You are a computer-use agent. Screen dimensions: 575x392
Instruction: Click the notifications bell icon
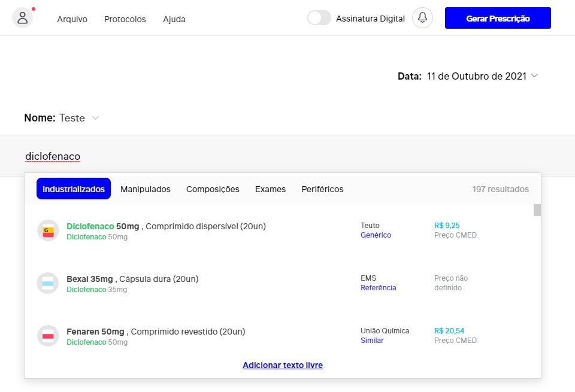(422, 18)
